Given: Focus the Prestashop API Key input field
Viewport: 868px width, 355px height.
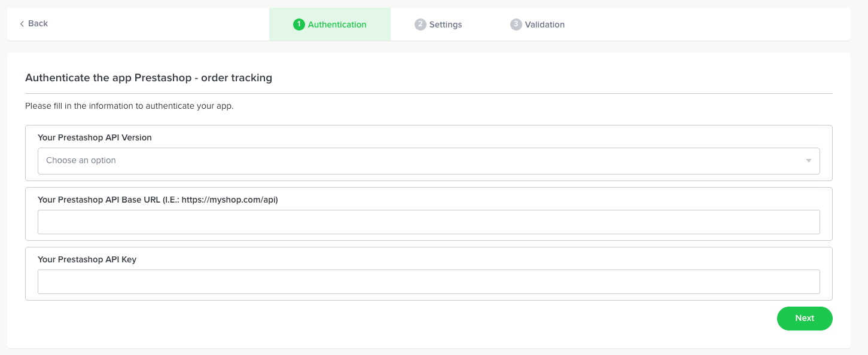Looking at the screenshot, I should point(428,281).
